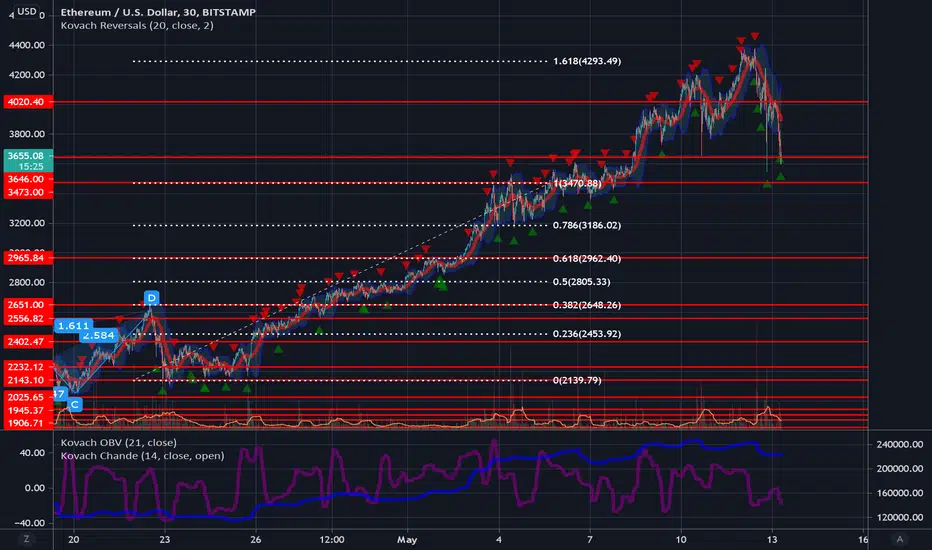This screenshot has width=932, height=550.
Task: Click the 2232.12 red price label
Action: pos(28,367)
